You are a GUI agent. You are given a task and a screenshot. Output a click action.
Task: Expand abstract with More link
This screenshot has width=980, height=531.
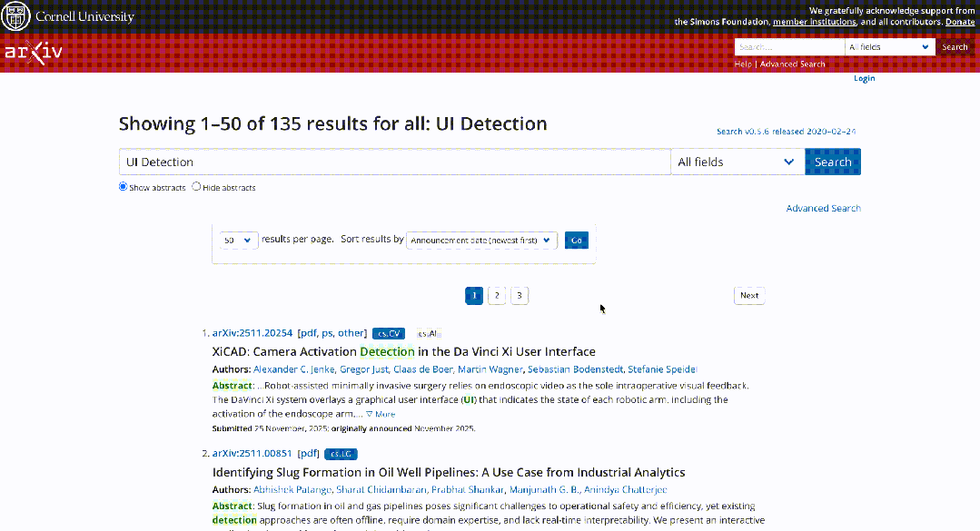(x=381, y=414)
